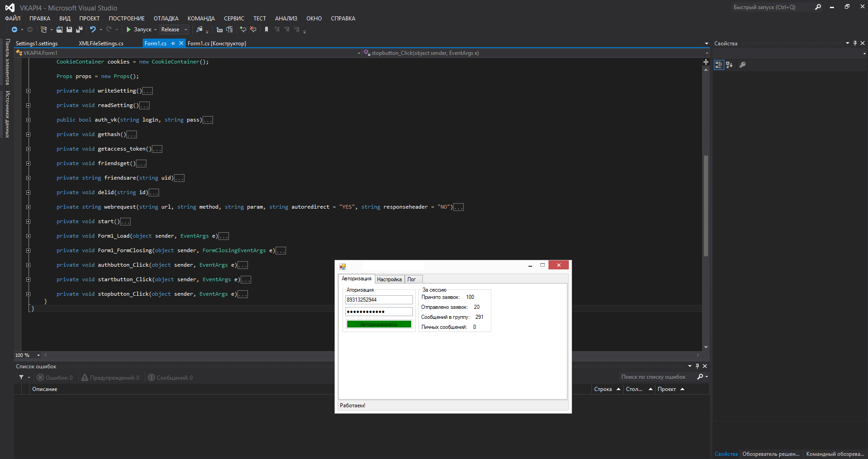The width and height of the screenshot is (868, 459).
Task: Click the error list auto-hide pin icon
Action: click(697, 366)
